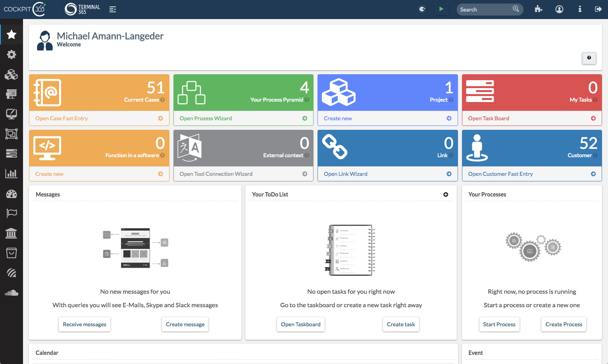This screenshot has width=608, height=364.
Task: Click the SoundCloud icon in sidebar
Action: click(x=12, y=293)
